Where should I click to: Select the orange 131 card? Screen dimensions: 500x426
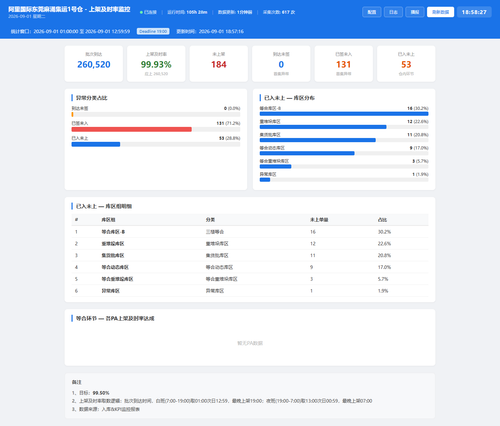344,64
